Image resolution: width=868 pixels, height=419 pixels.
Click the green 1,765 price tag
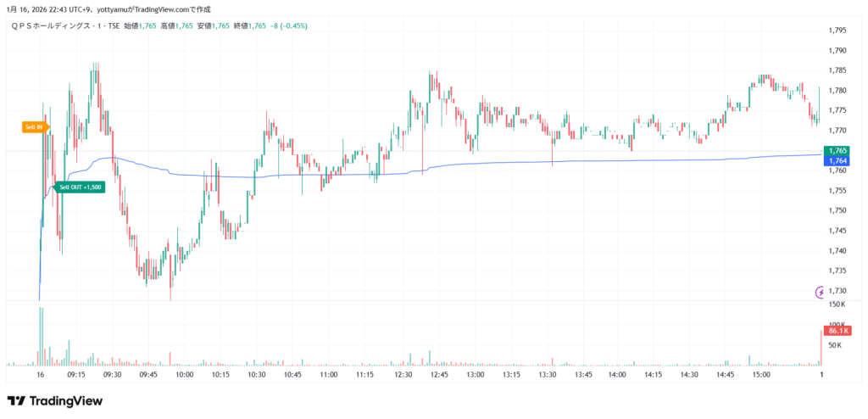(837, 151)
